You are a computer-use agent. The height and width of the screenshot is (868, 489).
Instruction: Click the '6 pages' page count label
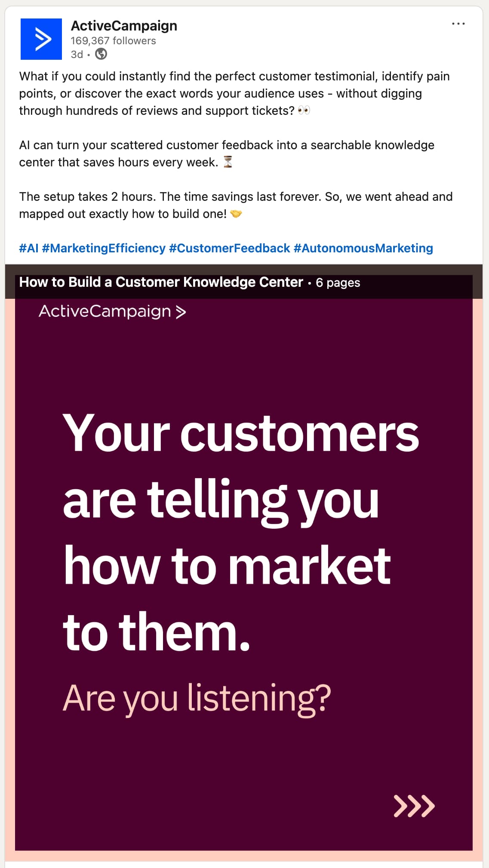[x=338, y=283]
